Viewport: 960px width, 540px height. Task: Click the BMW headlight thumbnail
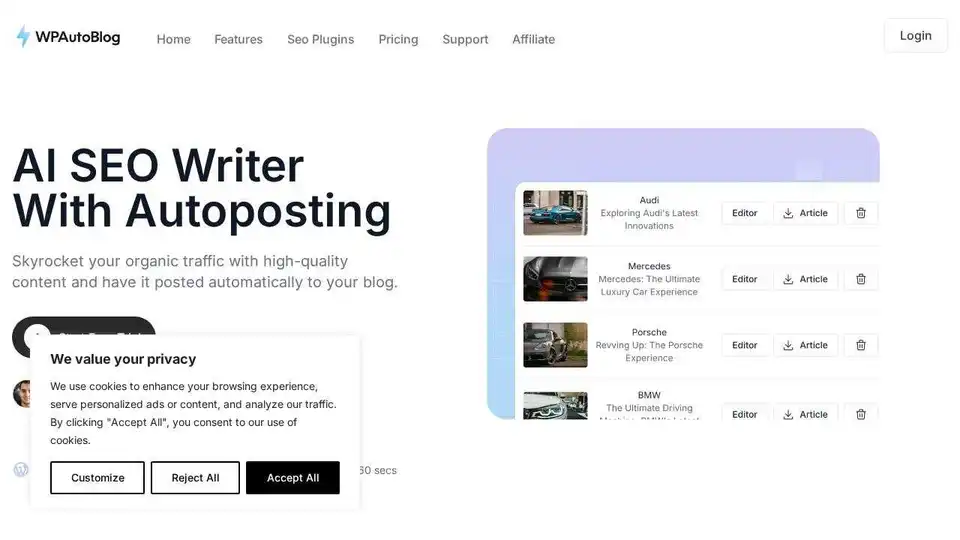tap(555, 405)
